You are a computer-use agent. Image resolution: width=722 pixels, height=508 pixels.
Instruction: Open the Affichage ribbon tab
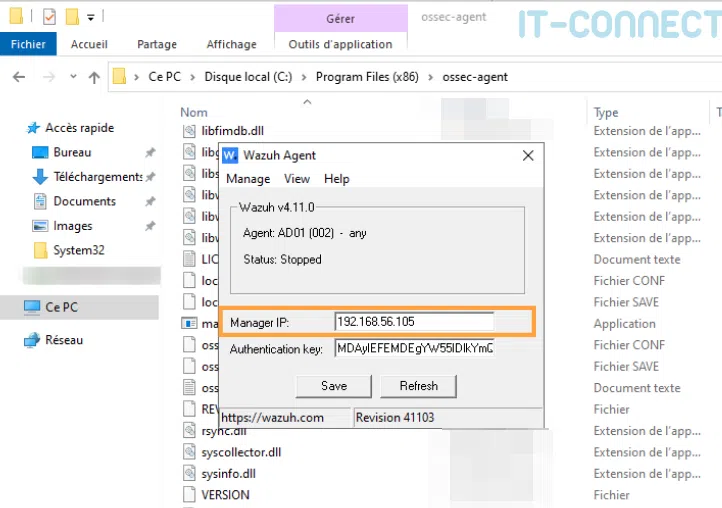(232, 44)
